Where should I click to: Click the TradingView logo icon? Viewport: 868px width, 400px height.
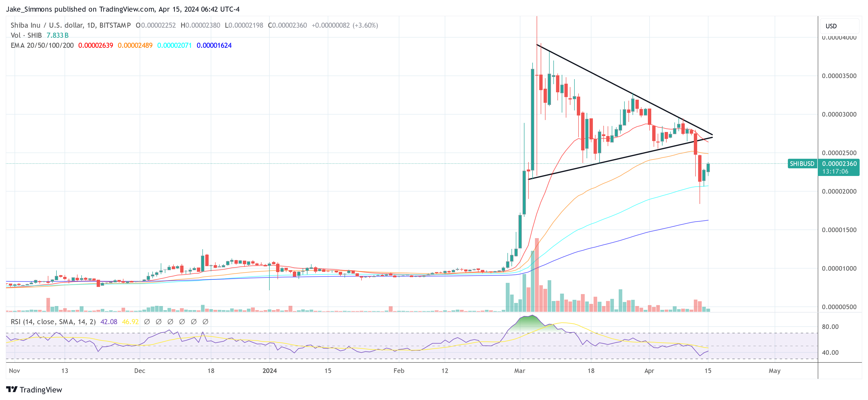click(12, 389)
